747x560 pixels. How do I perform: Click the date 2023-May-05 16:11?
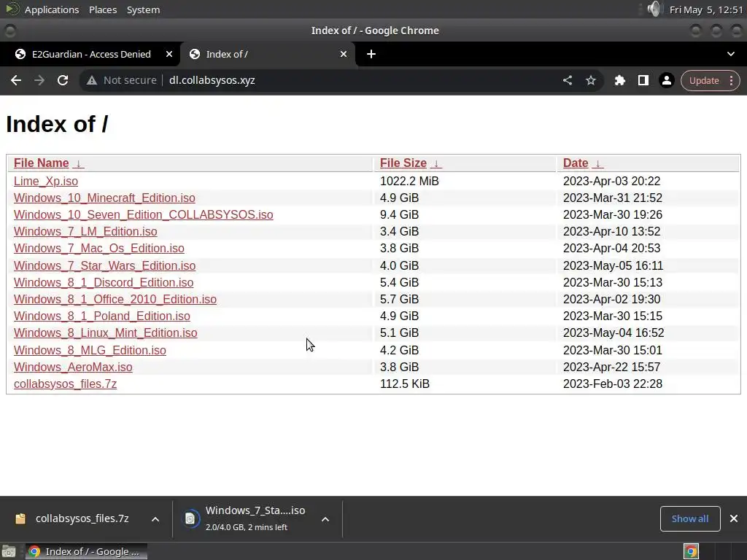tap(613, 265)
